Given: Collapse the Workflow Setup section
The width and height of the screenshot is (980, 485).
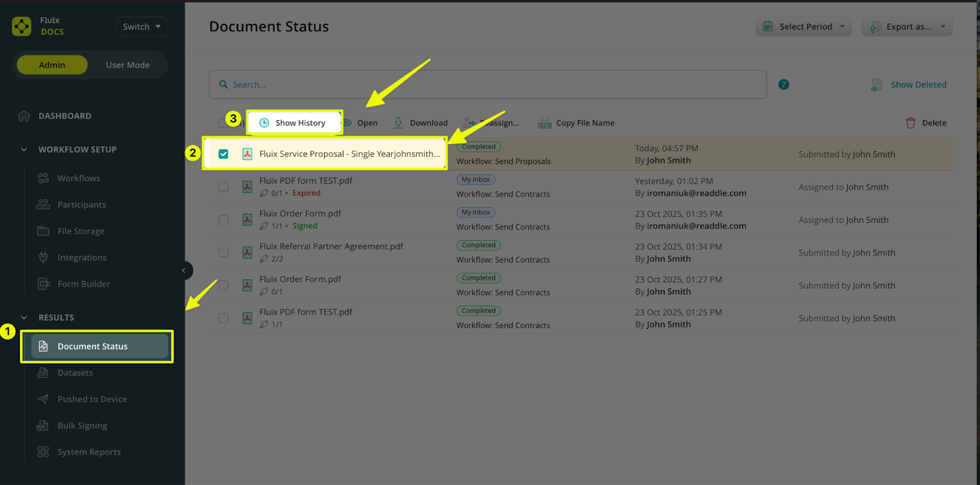Looking at the screenshot, I should (24, 149).
